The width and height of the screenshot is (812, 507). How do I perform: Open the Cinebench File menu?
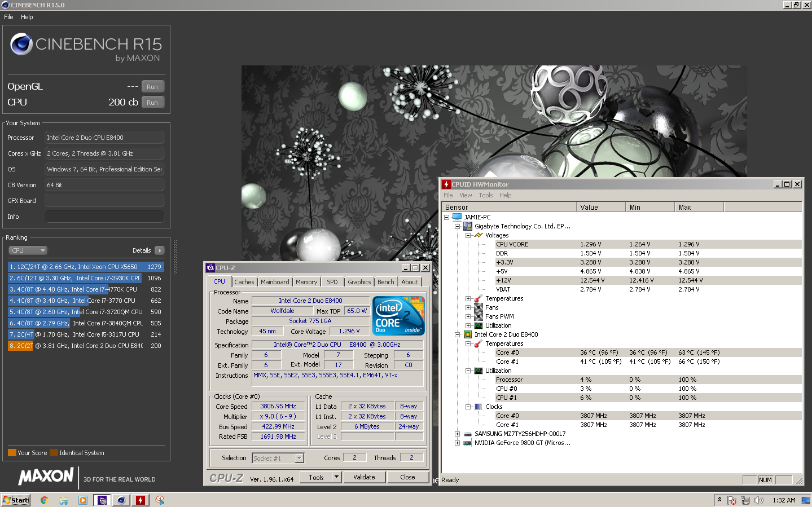click(x=8, y=17)
